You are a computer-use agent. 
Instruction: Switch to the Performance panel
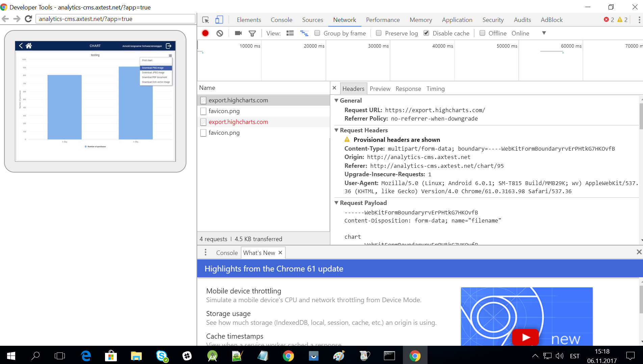[383, 20]
